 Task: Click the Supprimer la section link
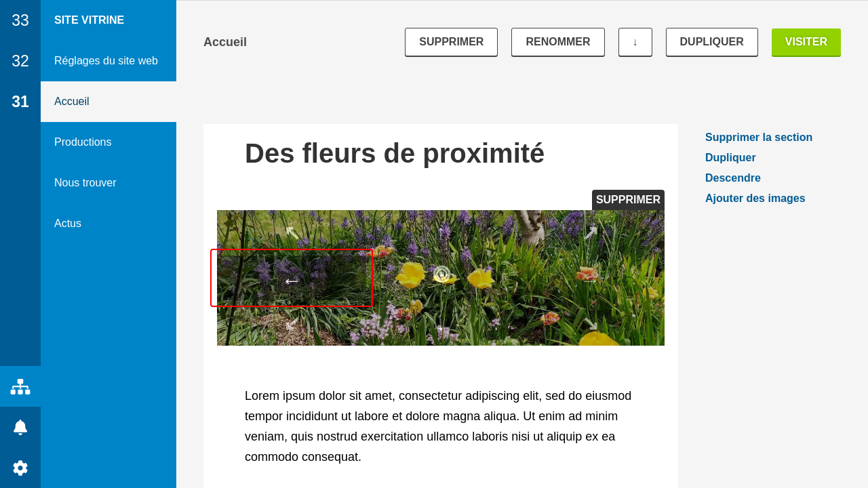pos(758,138)
